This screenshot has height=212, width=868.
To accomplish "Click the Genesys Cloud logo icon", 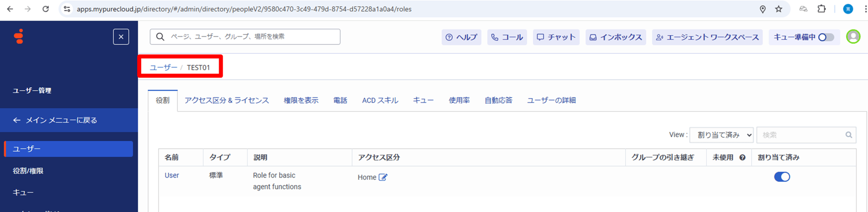I will pos(19,36).
